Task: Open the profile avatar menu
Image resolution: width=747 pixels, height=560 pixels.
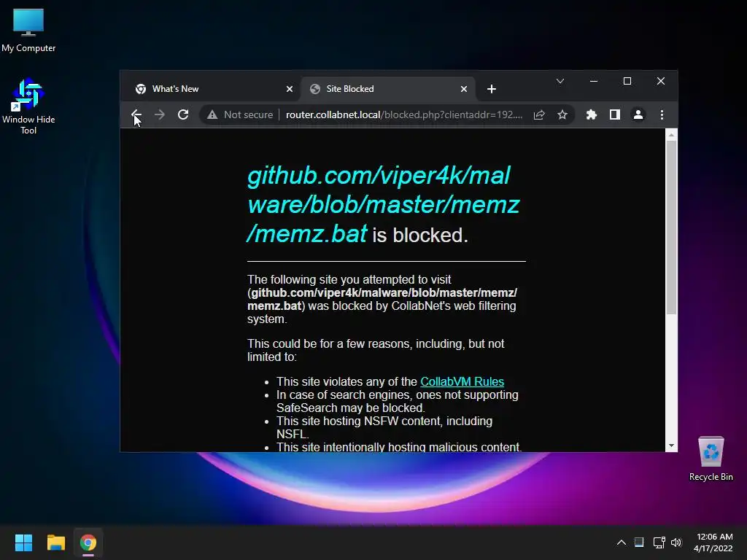Action: (638, 114)
